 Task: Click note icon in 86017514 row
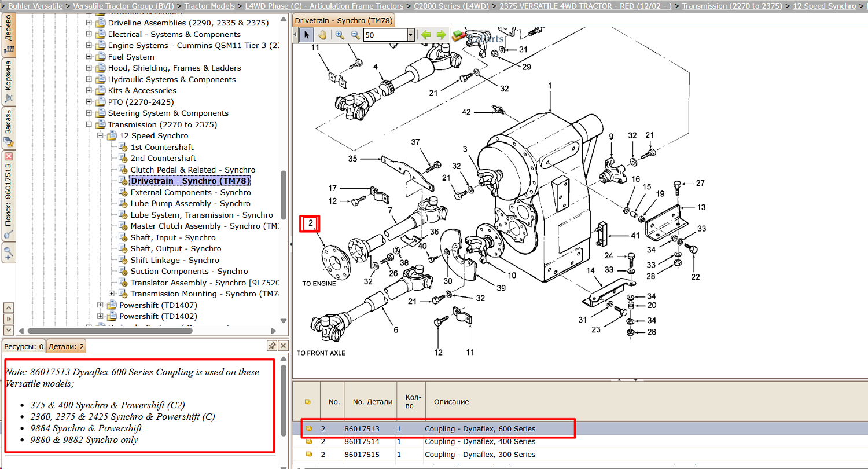click(308, 441)
